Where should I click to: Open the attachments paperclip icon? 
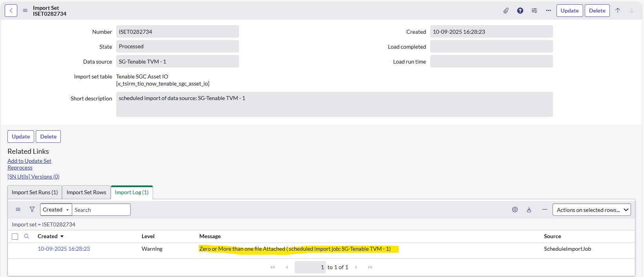[506, 11]
